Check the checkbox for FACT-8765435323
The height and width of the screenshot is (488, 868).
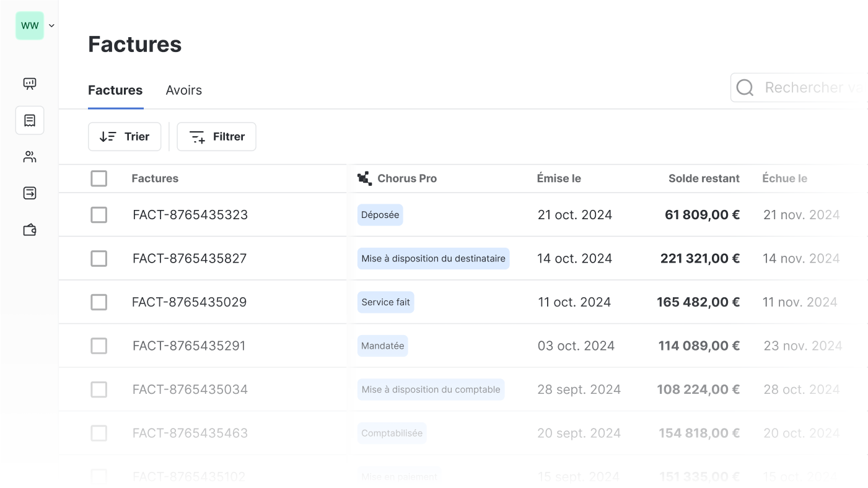click(99, 215)
